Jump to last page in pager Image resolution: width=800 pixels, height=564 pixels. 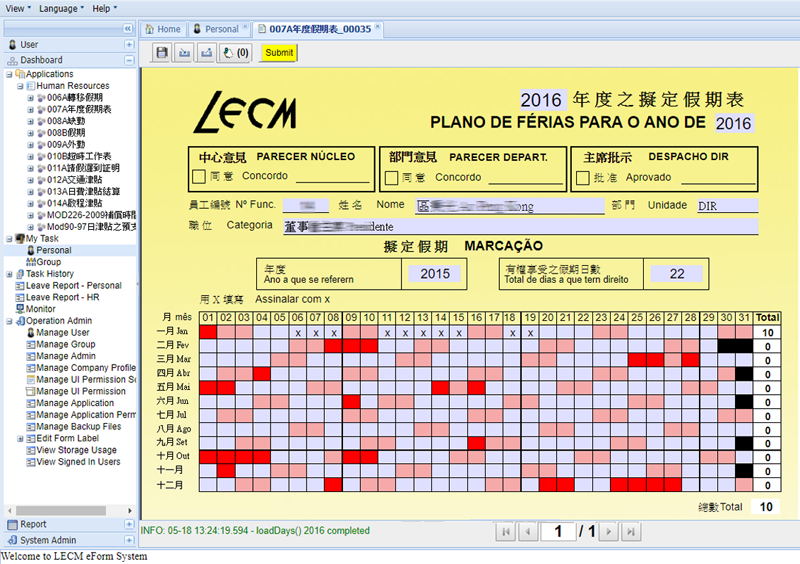pyautogui.click(x=631, y=532)
